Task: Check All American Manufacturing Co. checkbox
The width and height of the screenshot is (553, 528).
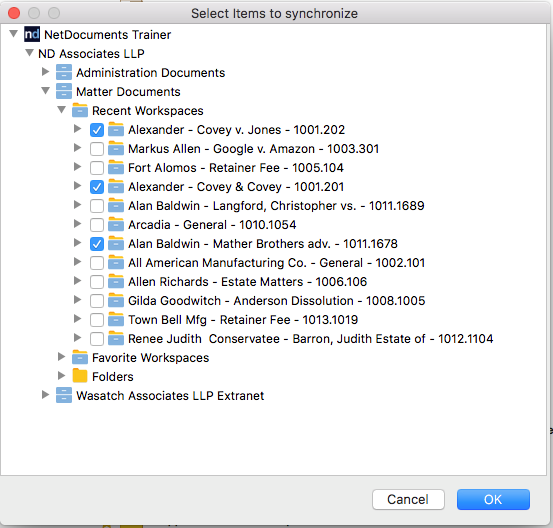Action: [97, 263]
